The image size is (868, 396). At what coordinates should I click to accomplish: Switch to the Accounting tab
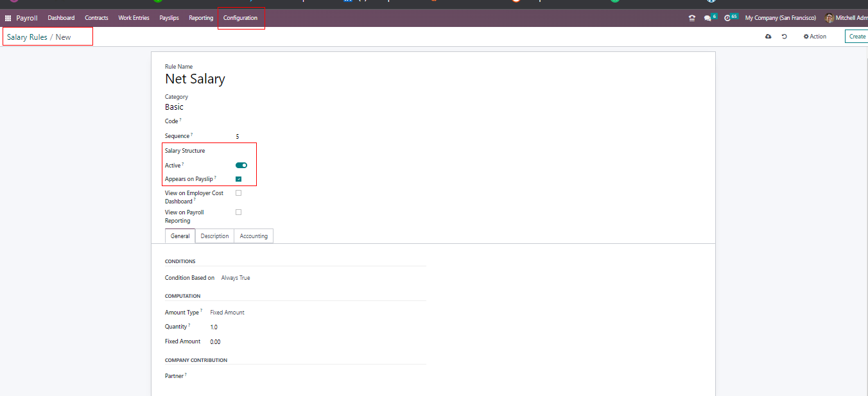[x=254, y=236]
